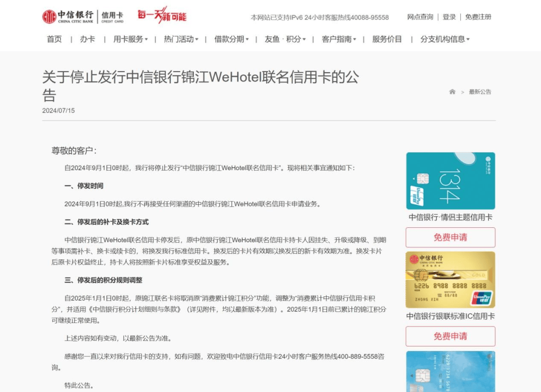Expand the 友鱼·积分 dropdown menu
Image resolution: width=541 pixels, height=392 pixels.
tap(285, 40)
